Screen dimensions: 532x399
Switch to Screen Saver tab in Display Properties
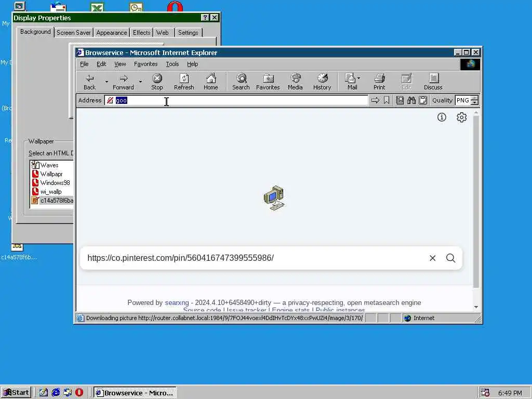click(x=74, y=33)
